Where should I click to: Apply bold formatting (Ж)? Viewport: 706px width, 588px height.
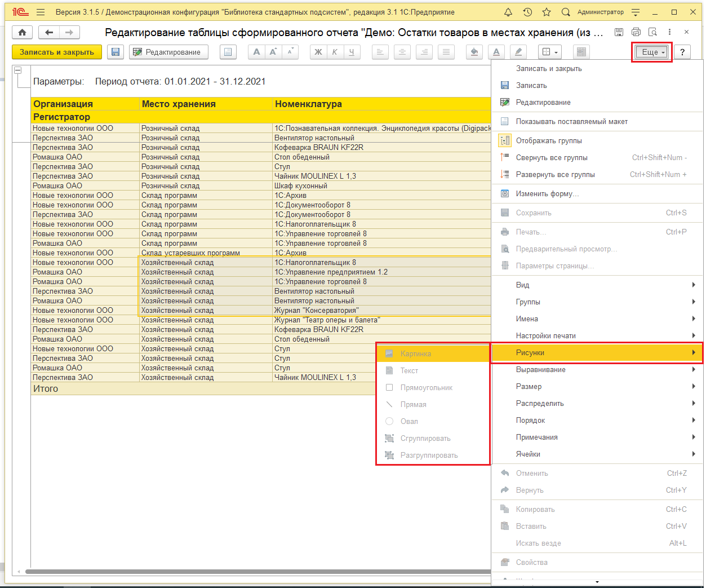tap(318, 52)
